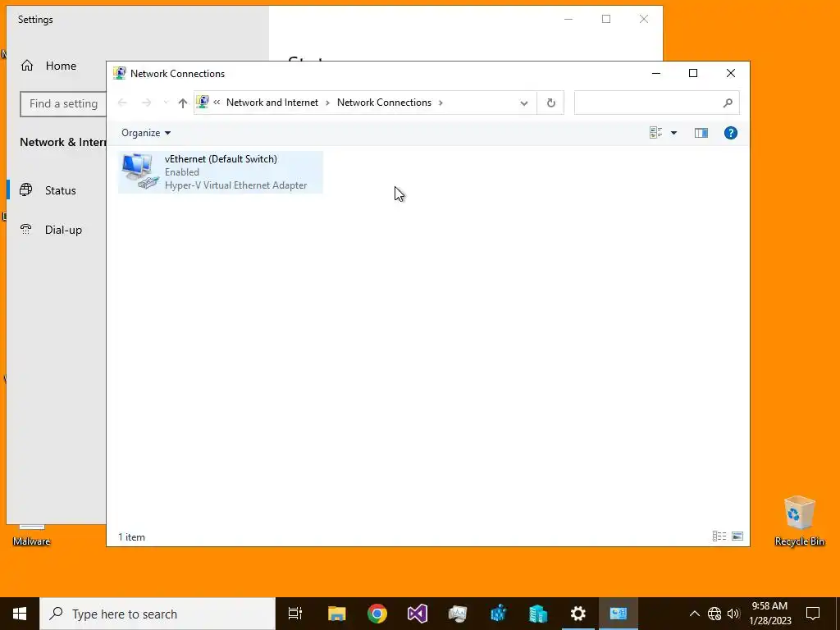This screenshot has width=840, height=630.
Task: Open volume control tray icon
Action: click(x=733, y=614)
